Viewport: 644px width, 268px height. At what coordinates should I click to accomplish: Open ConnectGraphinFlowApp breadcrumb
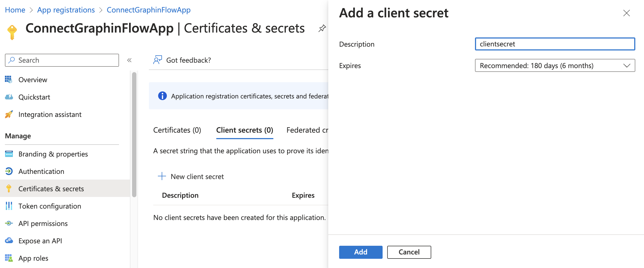(x=149, y=10)
